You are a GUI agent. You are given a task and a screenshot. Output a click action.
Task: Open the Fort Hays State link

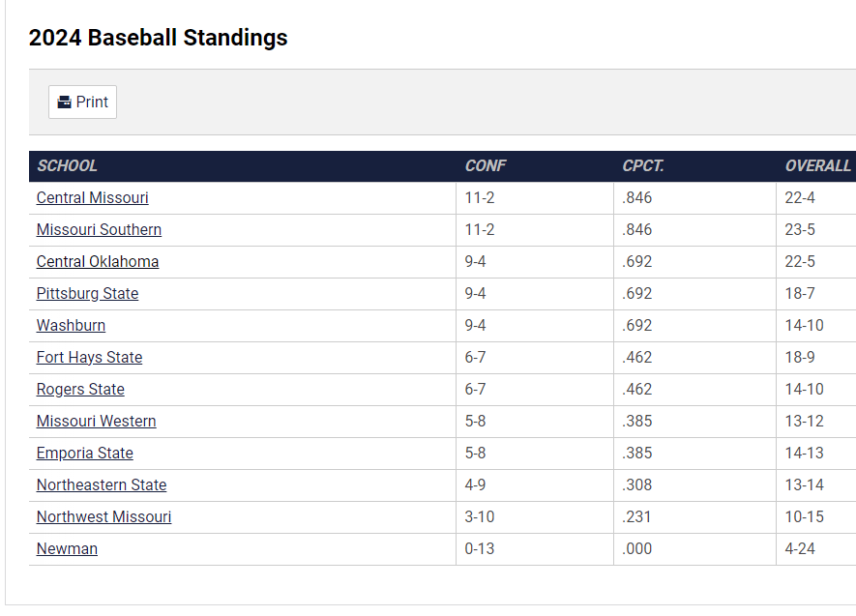point(89,358)
